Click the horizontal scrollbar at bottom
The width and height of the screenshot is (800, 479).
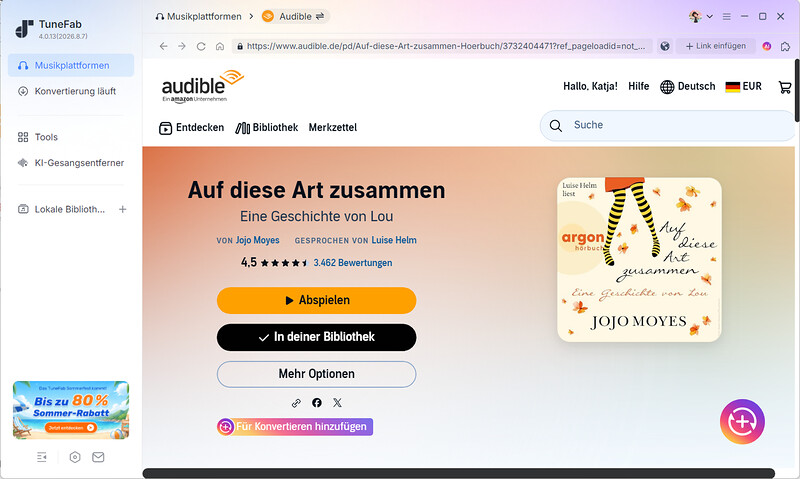(459, 473)
